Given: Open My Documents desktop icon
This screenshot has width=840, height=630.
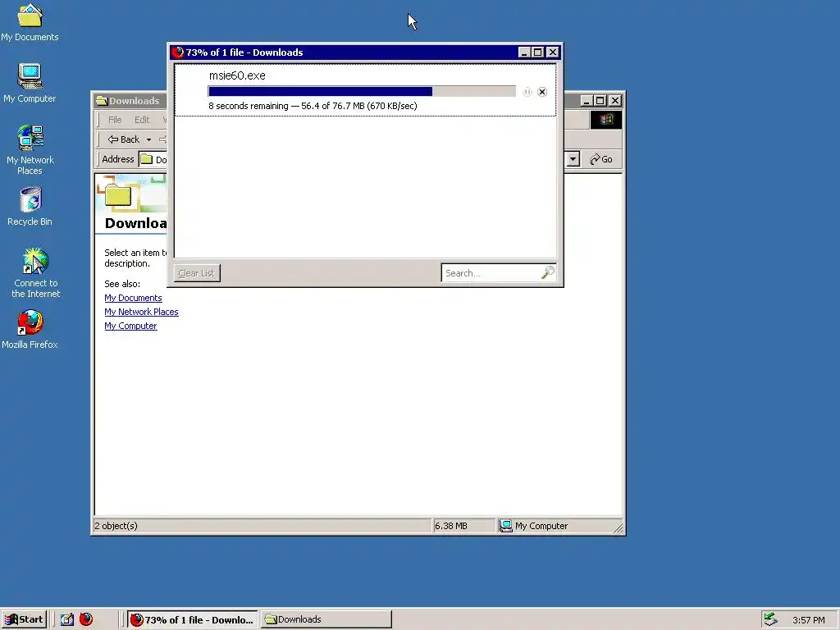Looking at the screenshot, I should click(30, 22).
